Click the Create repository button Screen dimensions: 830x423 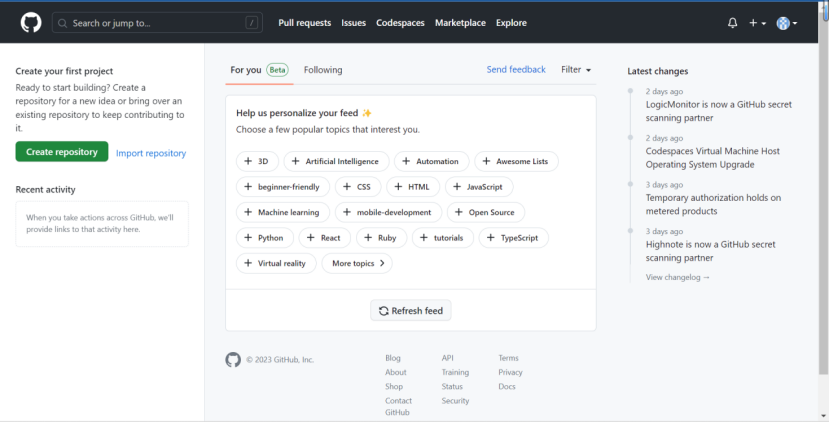[x=62, y=151]
